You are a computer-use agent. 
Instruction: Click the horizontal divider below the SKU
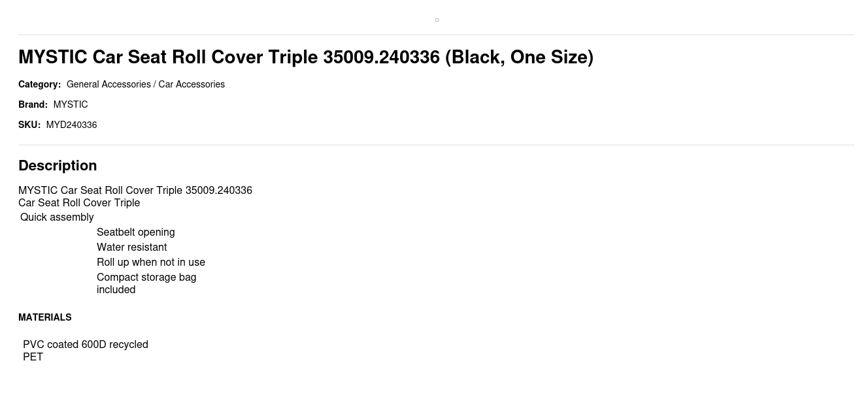coord(437,145)
